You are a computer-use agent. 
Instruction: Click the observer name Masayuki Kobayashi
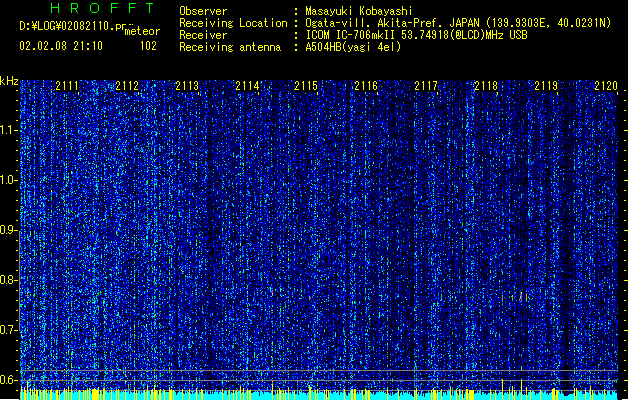pyautogui.click(x=359, y=11)
